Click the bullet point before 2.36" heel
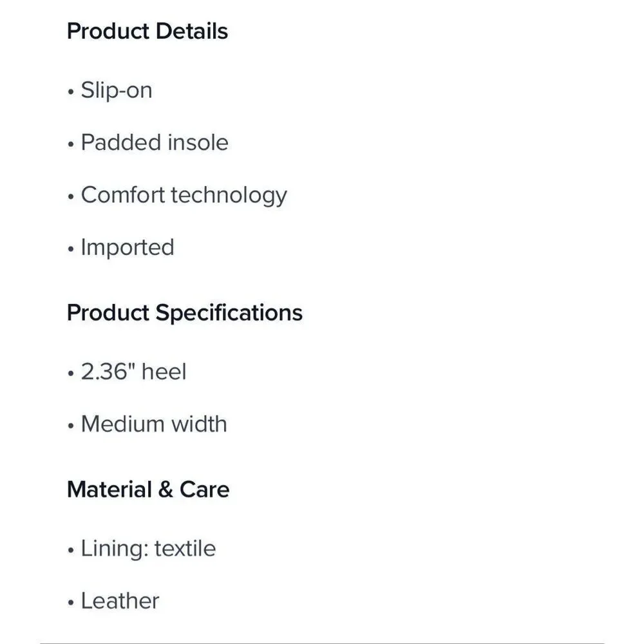This screenshot has height=644, width=644. 71,374
